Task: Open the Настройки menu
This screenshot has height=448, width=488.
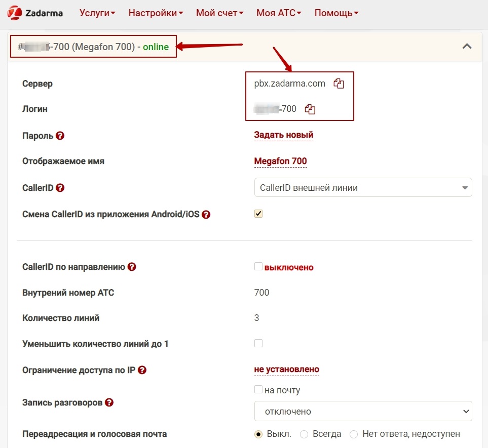Action: click(156, 13)
